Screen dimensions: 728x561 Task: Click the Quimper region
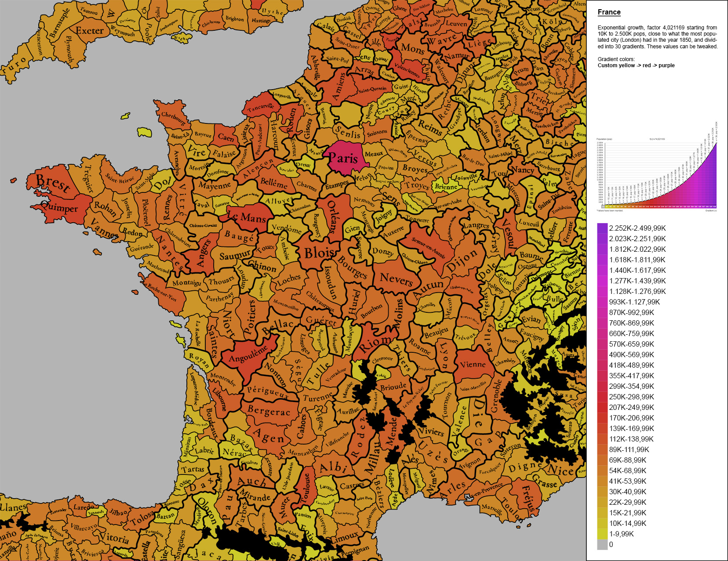59,207
